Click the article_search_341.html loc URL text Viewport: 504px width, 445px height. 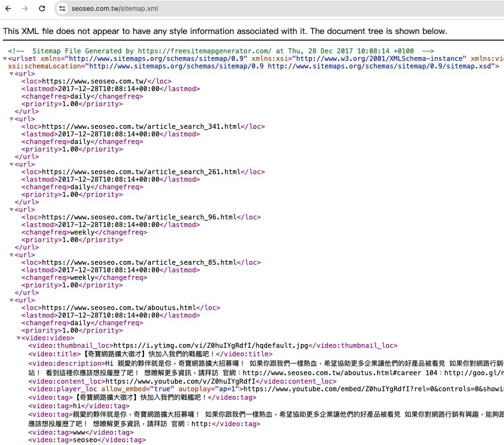click(x=141, y=127)
